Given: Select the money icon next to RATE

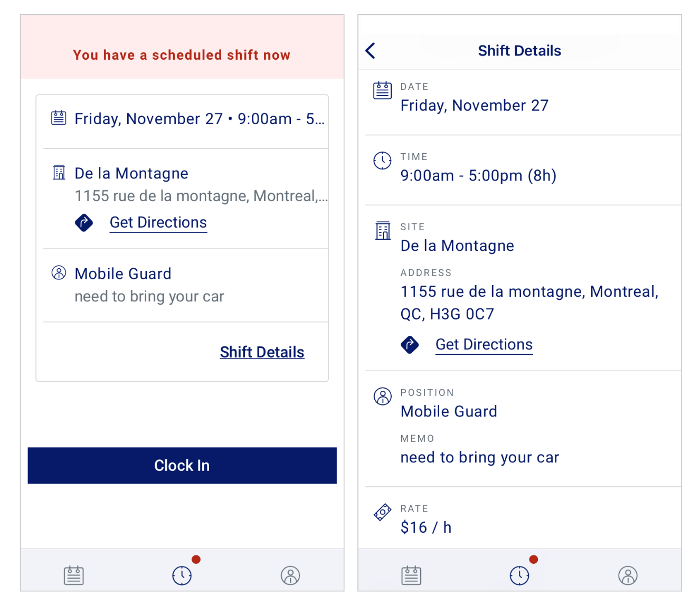Looking at the screenshot, I should click(383, 512).
